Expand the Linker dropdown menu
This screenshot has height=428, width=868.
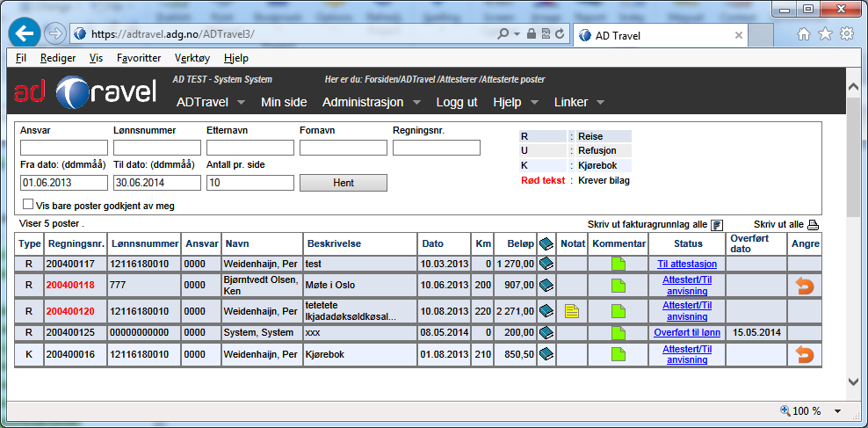coord(600,103)
